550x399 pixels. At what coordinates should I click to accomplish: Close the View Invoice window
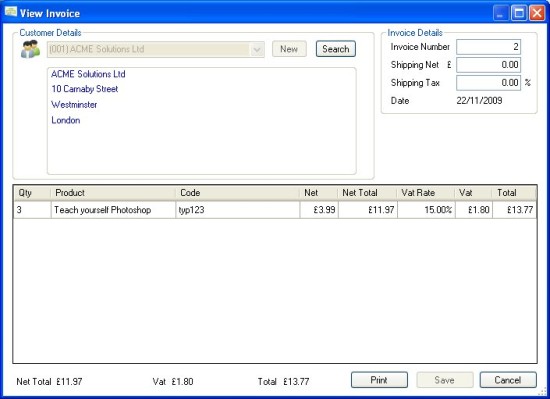(x=537, y=13)
